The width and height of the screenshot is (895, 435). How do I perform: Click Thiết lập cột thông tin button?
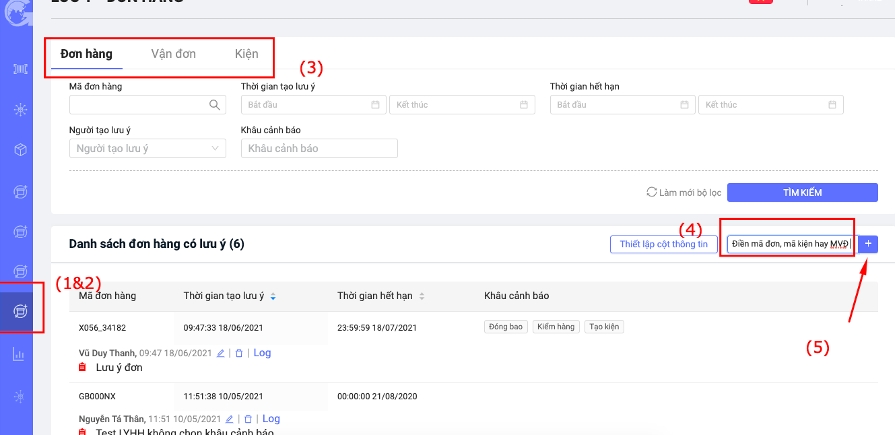tap(664, 244)
